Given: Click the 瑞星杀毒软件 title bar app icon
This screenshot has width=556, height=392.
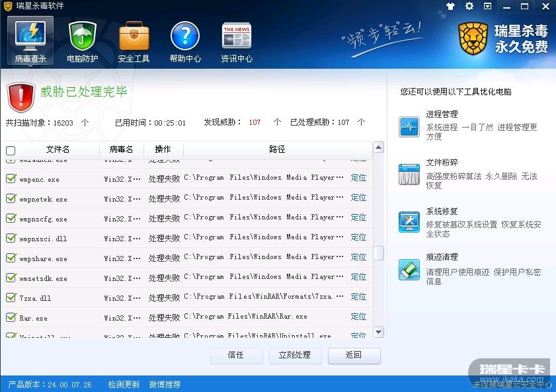Looking at the screenshot, I should coord(8,6).
